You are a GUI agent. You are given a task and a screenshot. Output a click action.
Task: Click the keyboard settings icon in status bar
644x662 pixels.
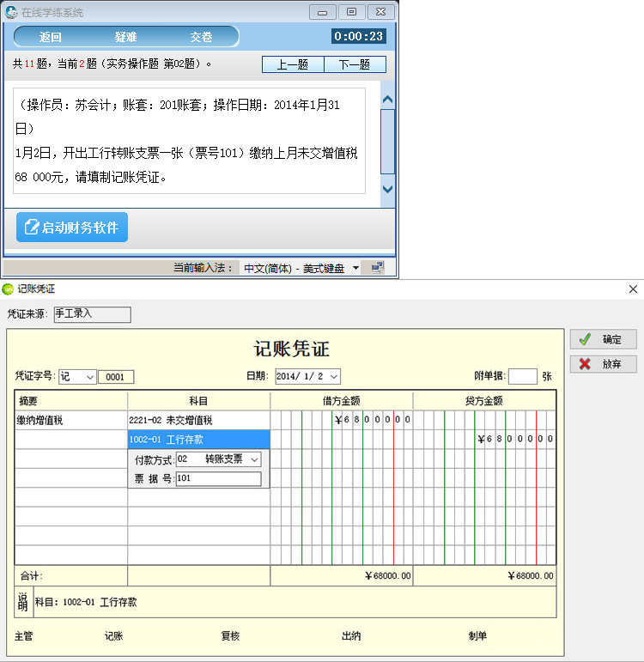(x=377, y=268)
